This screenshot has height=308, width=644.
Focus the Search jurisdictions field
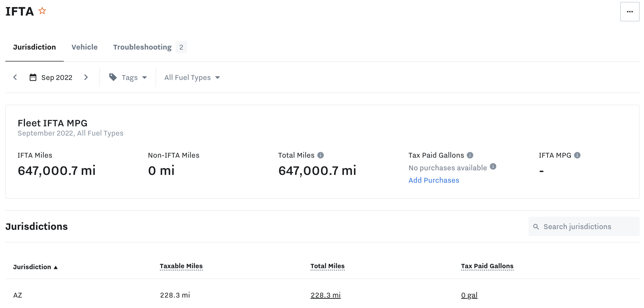587,226
